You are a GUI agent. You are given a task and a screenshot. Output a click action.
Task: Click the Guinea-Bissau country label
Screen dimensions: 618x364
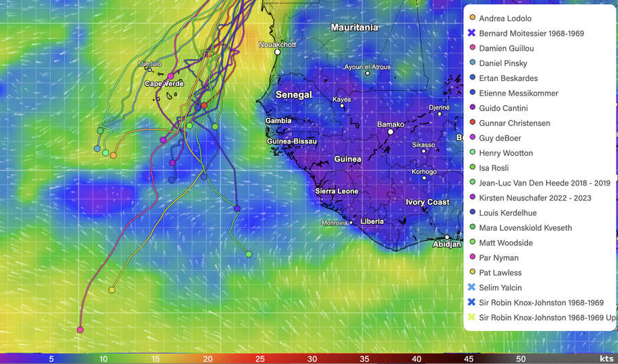click(x=292, y=141)
